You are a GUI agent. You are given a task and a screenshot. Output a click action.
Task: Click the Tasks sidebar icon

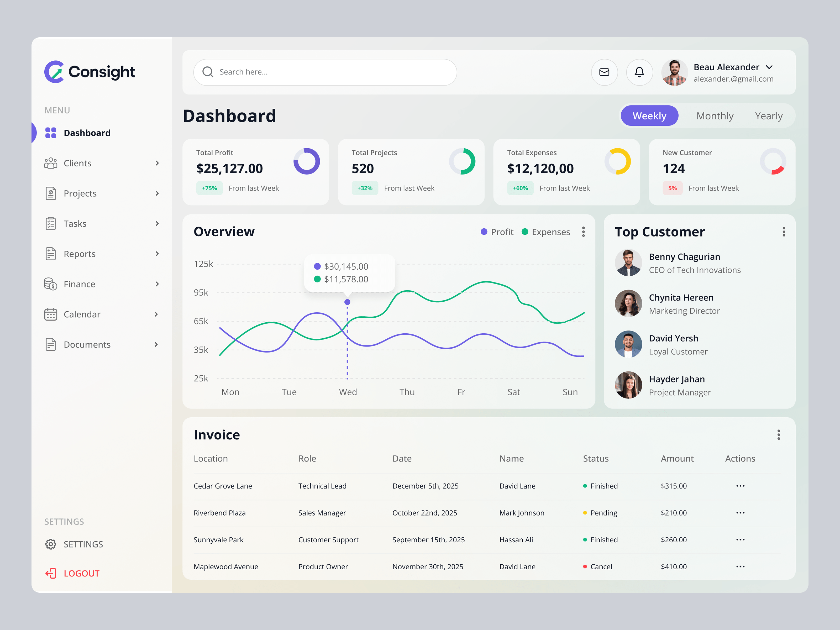[x=50, y=223]
